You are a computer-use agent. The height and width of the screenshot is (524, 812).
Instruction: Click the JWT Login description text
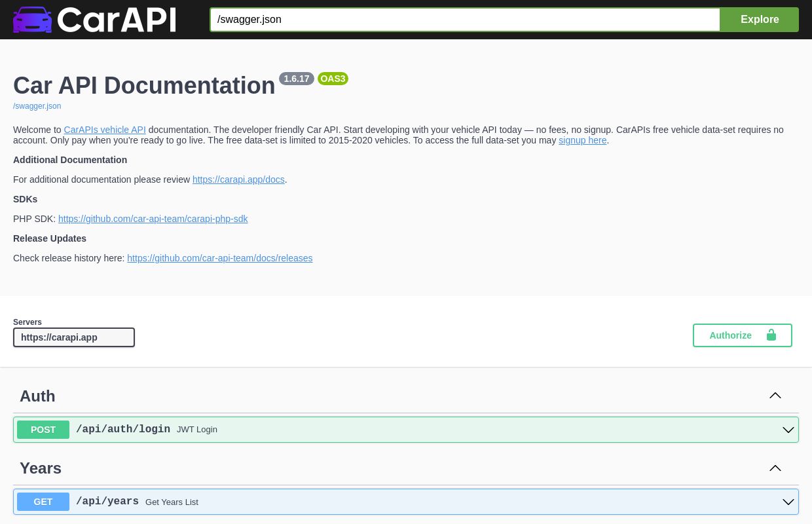(197, 430)
